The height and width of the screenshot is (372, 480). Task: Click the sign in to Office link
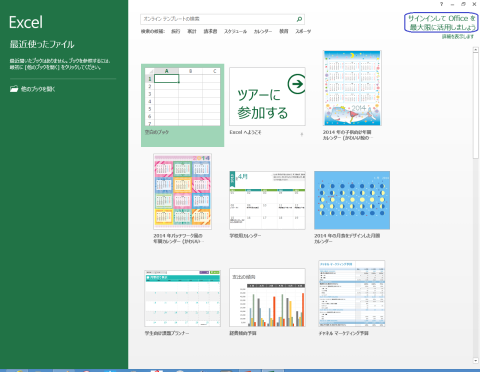441,23
